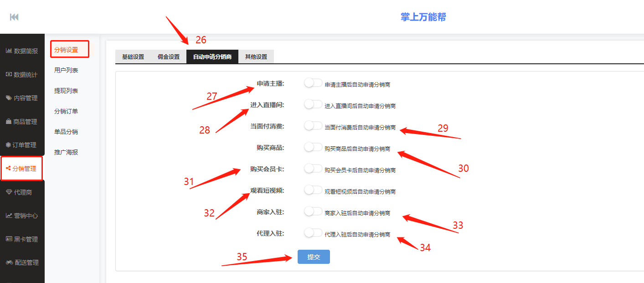Enable the 代理入驻 auto-apply switch
This screenshot has height=283, width=644.
(313, 233)
